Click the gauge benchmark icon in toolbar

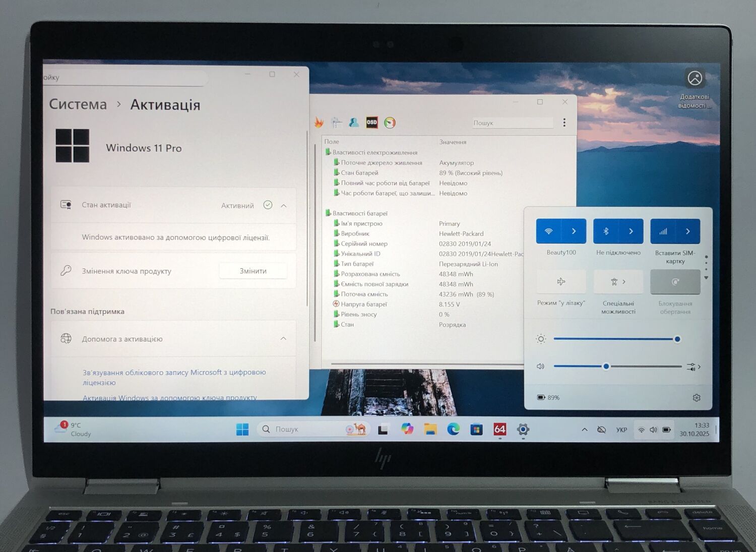[390, 122]
